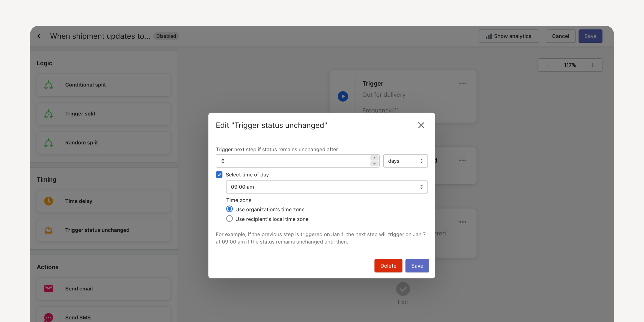644x322 pixels.
Task: Click the Select time of day label
Action: (247, 175)
